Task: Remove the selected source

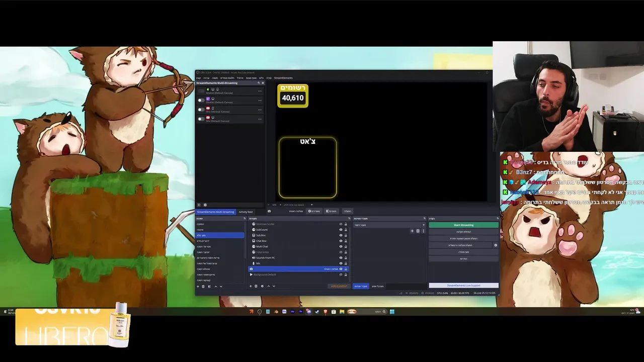Action: (x=256, y=286)
